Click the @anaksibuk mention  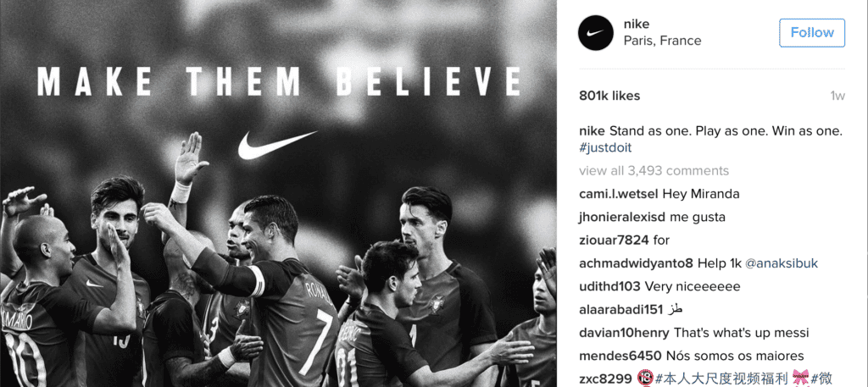tap(782, 263)
